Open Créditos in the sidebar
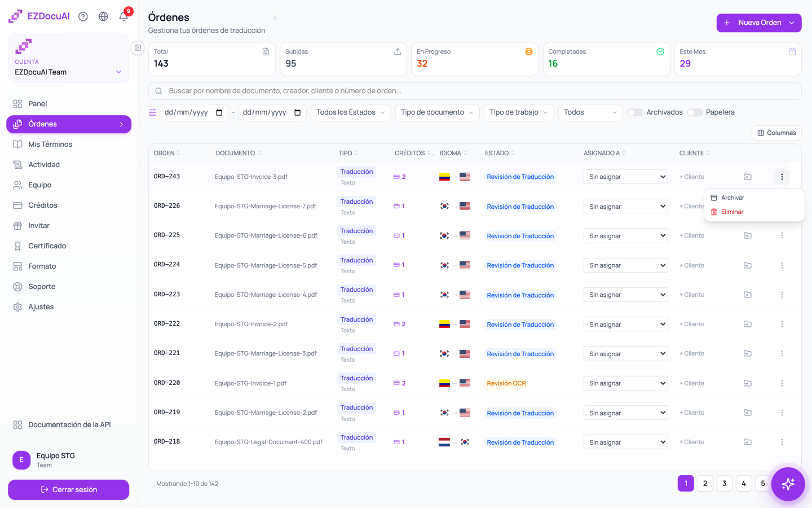 [69, 205]
